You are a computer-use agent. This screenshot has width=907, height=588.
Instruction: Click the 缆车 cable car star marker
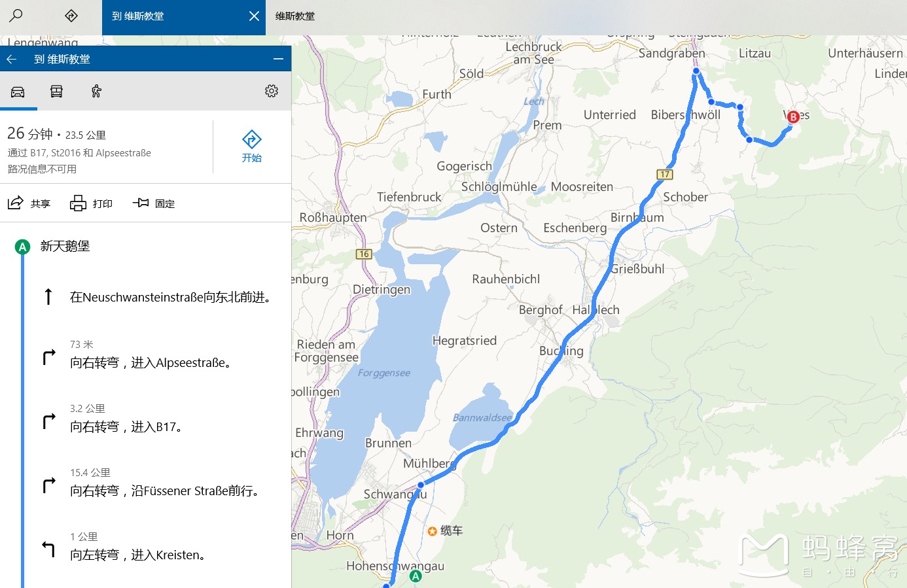[432, 531]
